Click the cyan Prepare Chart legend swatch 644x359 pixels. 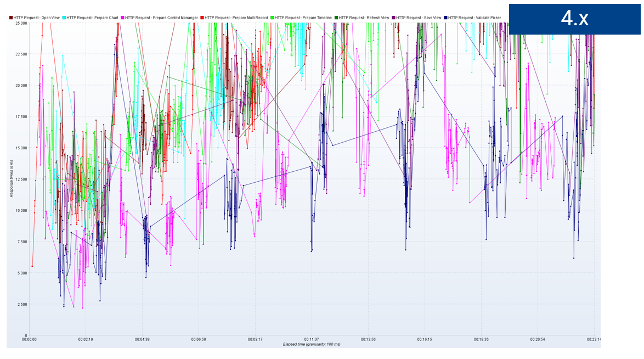click(64, 18)
